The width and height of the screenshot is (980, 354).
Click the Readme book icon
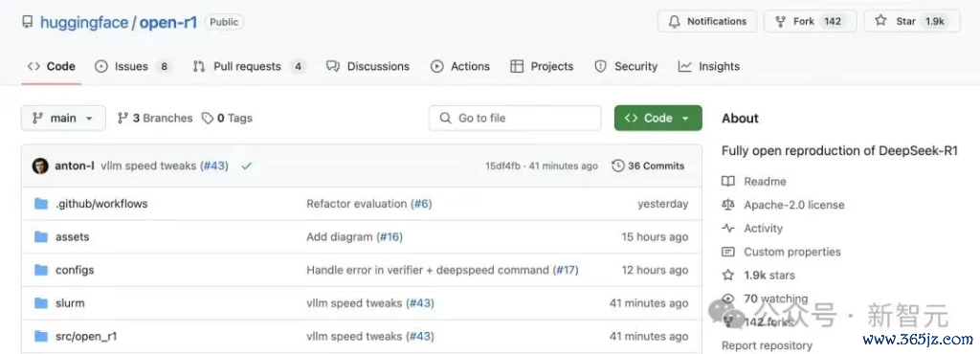(727, 181)
